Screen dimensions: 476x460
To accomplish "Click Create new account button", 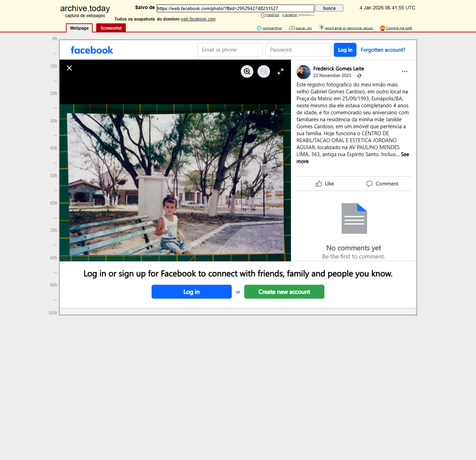I will [284, 292].
